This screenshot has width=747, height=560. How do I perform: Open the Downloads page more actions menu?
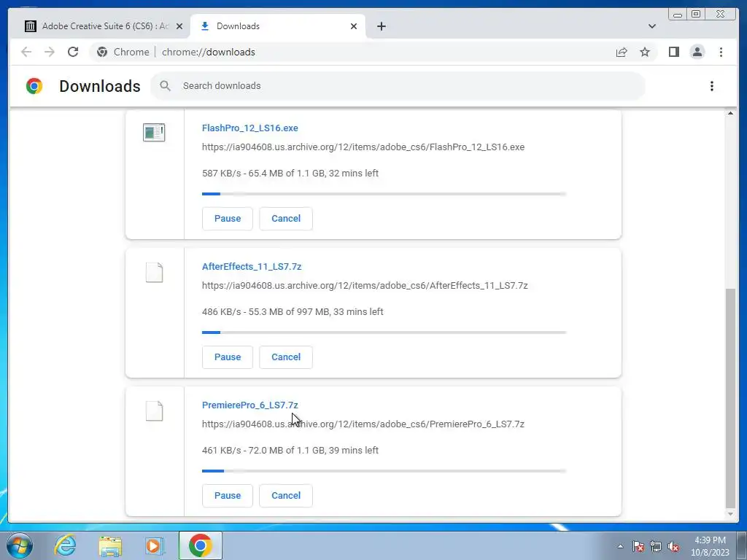(712, 86)
